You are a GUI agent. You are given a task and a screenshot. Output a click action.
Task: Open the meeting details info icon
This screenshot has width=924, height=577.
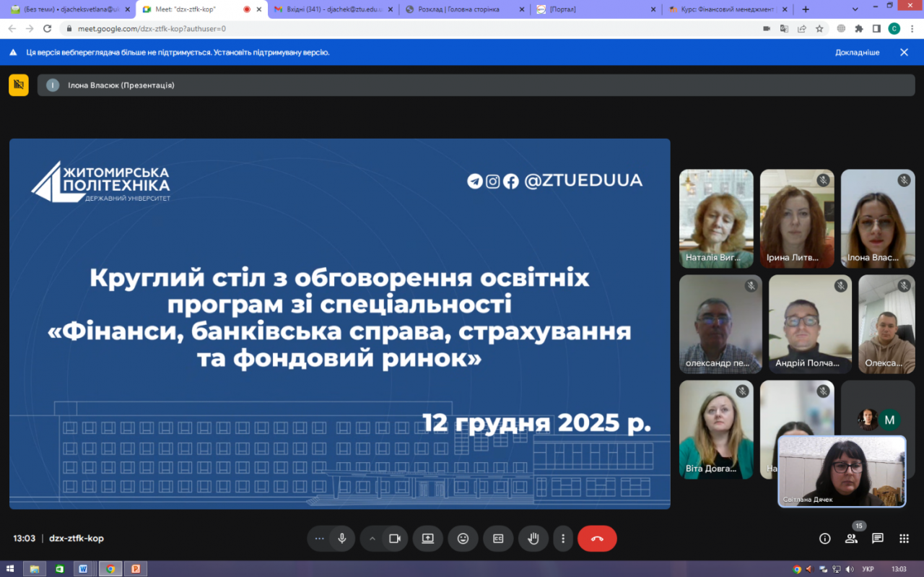824,539
